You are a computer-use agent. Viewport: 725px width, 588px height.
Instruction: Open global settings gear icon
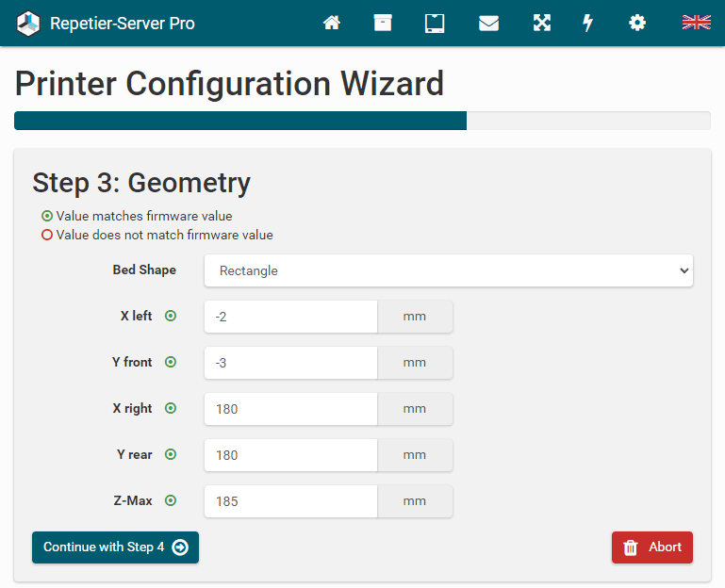(x=637, y=23)
